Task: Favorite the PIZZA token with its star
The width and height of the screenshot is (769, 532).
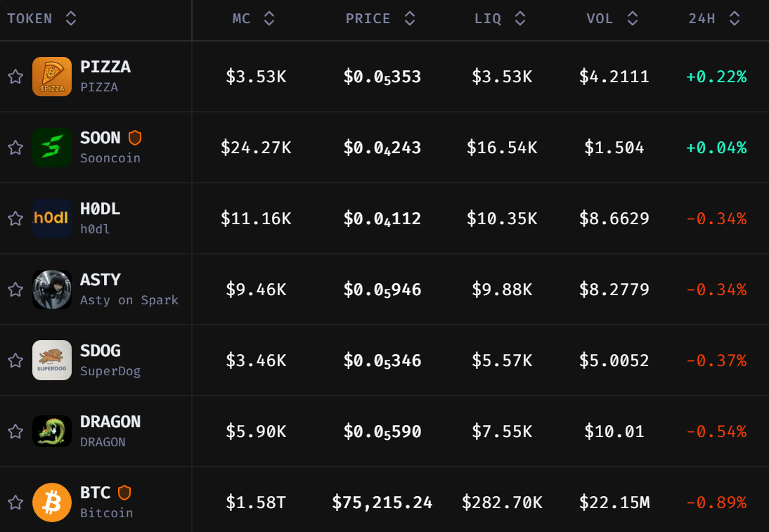Action: pyautogui.click(x=15, y=77)
